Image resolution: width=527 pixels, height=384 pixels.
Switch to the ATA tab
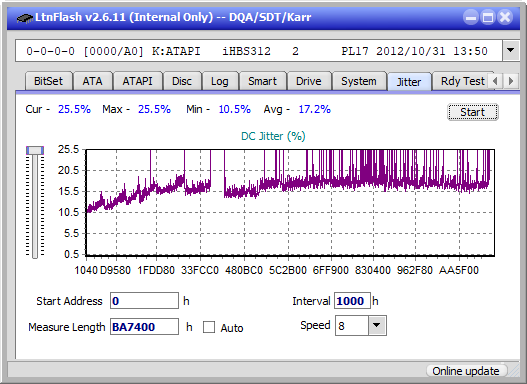(92, 81)
